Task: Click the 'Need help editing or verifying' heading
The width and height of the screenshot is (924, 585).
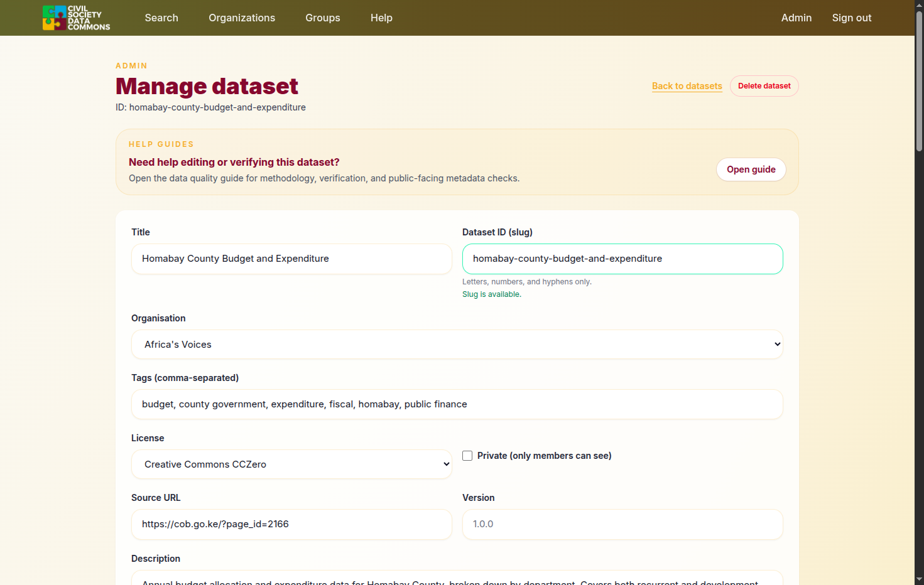Action: click(234, 162)
